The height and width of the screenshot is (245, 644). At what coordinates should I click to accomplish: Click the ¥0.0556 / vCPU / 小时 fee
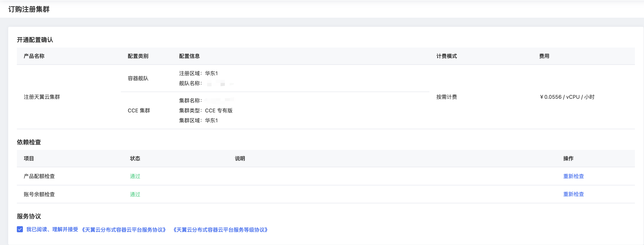click(x=567, y=97)
